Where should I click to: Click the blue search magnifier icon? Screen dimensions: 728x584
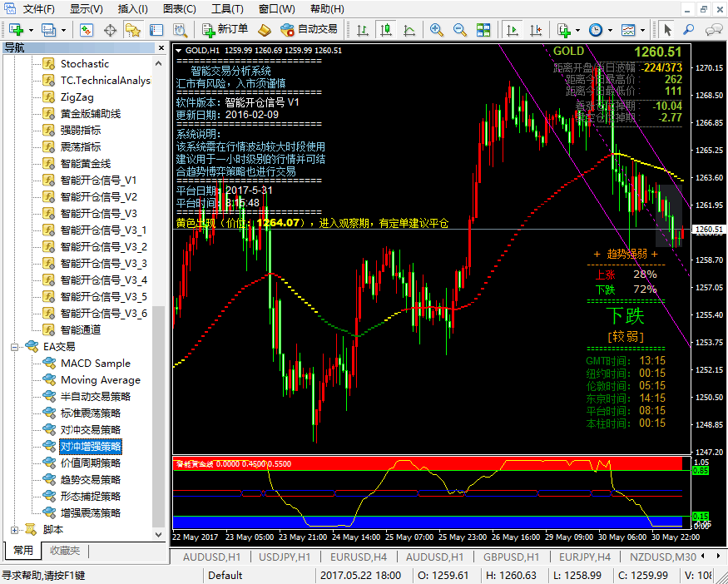[689, 30]
